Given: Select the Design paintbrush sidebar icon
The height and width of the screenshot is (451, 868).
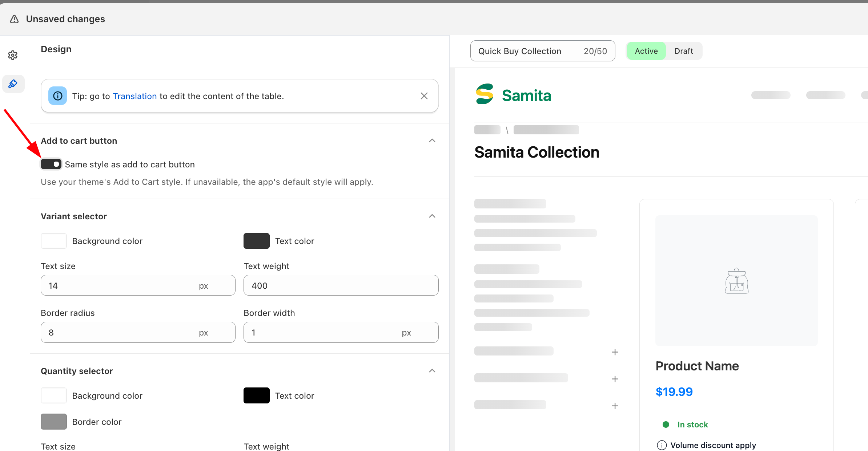Looking at the screenshot, I should pyautogui.click(x=13, y=84).
